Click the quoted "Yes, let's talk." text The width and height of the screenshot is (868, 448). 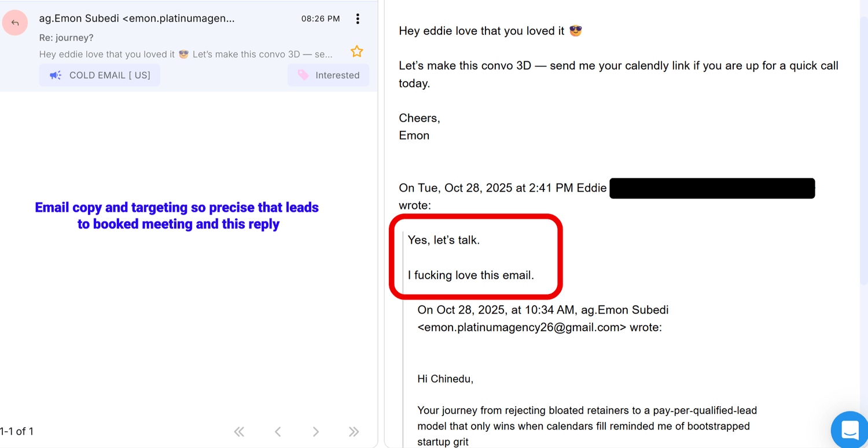444,240
